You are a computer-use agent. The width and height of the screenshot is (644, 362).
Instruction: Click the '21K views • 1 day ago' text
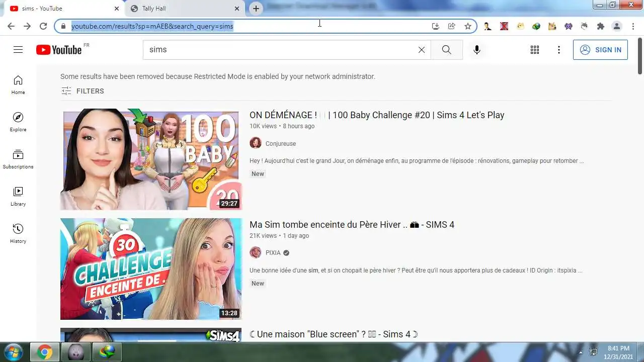[279, 236]
